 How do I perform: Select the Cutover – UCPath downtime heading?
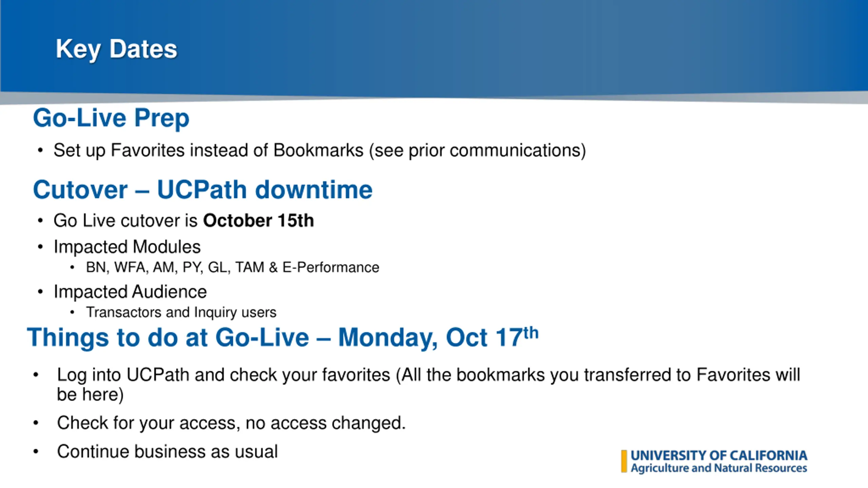(x=202, y=189)
